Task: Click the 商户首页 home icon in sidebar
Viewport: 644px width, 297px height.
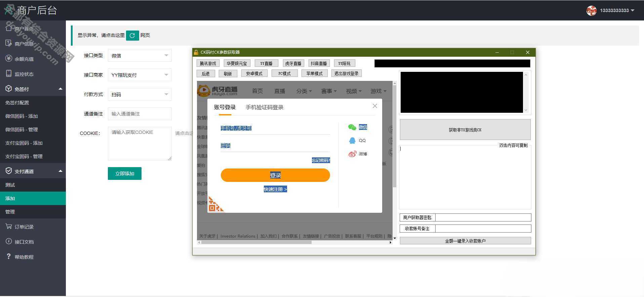Action: pyautogui.click(x=9, y=28)
